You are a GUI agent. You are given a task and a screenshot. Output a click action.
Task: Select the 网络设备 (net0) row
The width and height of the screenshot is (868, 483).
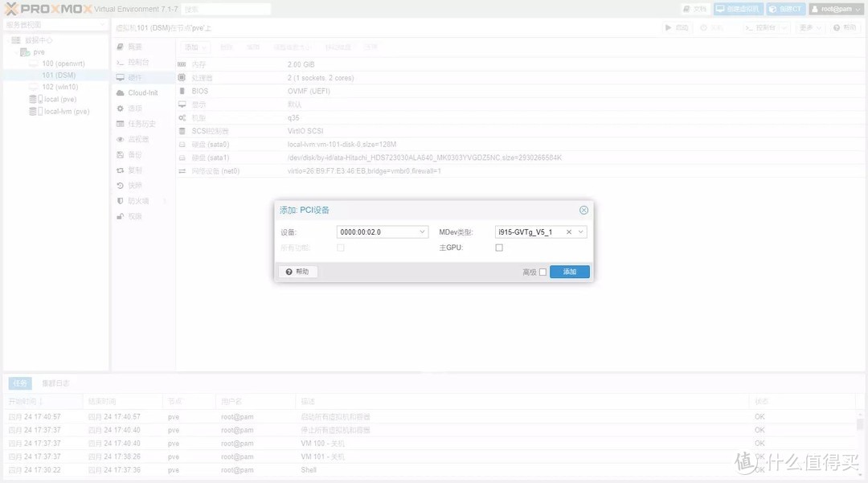[x=520, y=171]
